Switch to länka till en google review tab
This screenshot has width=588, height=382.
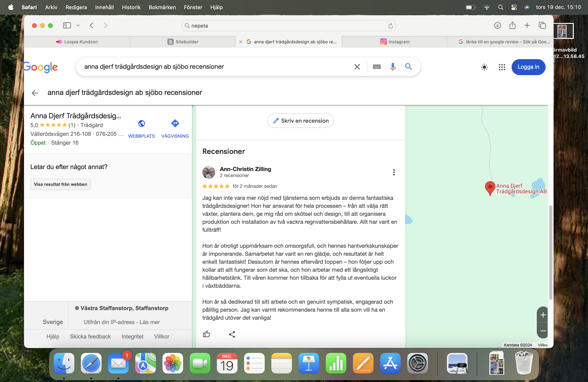pyautogui.click(x=501, y=42)
